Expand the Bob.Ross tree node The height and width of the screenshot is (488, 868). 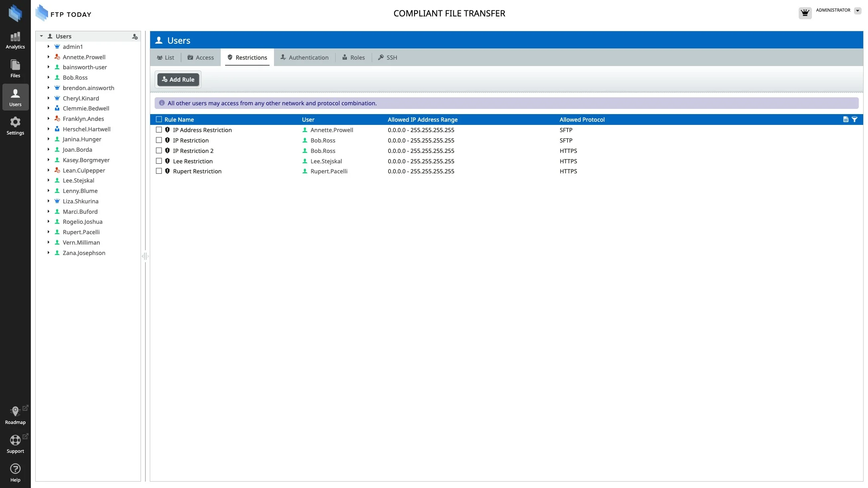click(48, 77)
